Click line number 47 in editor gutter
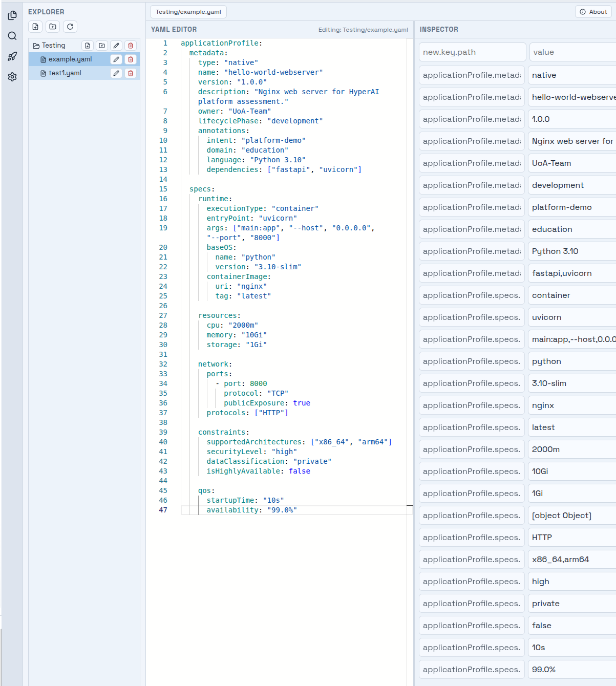 coord(163,510)
